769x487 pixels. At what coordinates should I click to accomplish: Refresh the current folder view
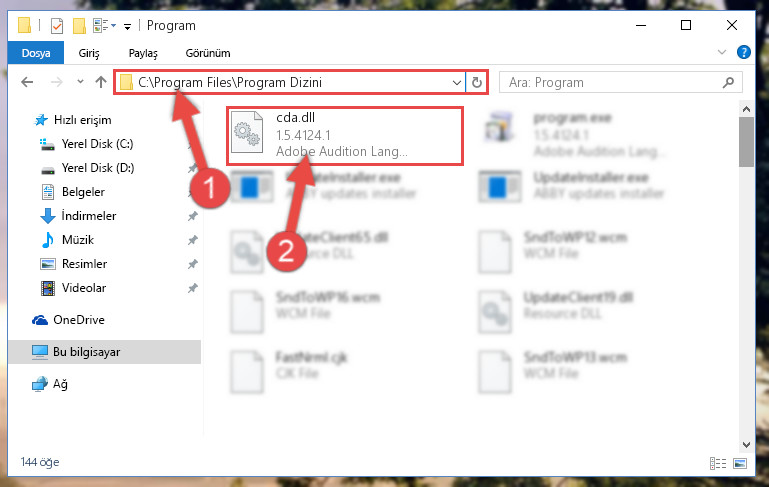[x=476, y=82]
